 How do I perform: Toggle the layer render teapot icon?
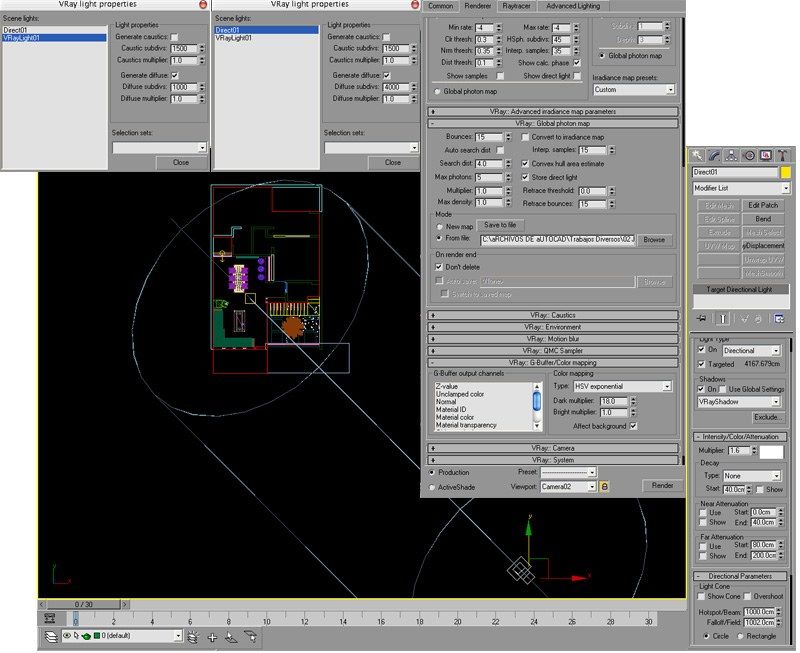tap(86, 636)
